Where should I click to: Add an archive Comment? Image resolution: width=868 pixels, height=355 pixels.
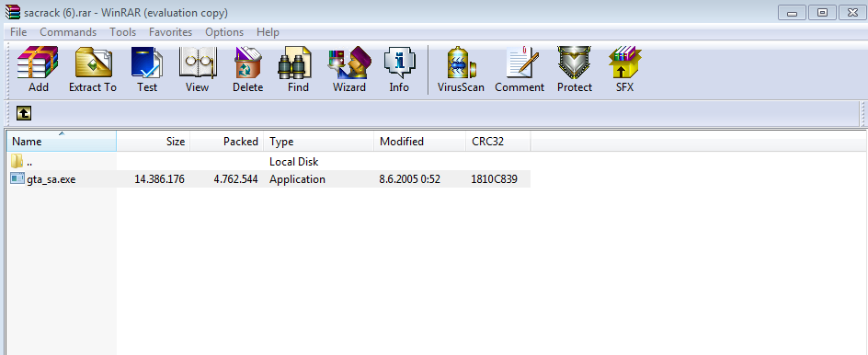[520, 69]
